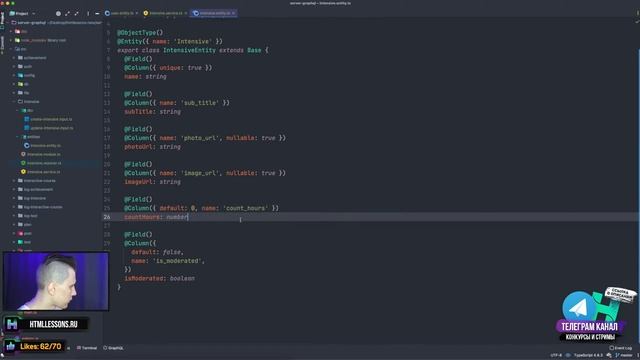Screen dimensions: 640x360
Task: Select the interactive-course folder
Action: pos(36,180)
